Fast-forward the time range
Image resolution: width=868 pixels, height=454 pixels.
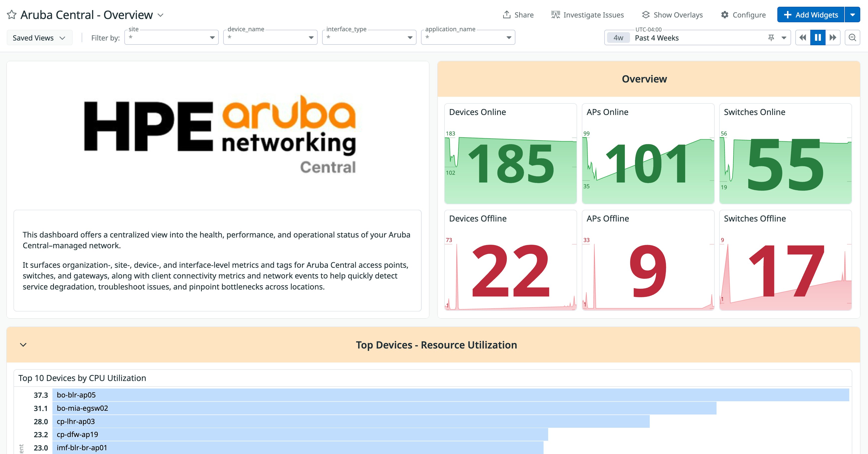833,37
